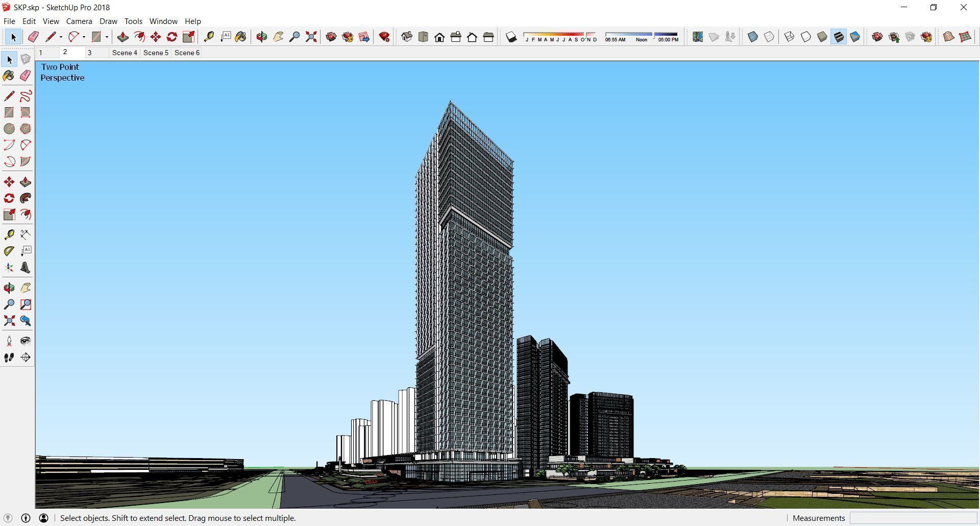
Task: Switch to Iso view
Action: (x=407, y=37)
